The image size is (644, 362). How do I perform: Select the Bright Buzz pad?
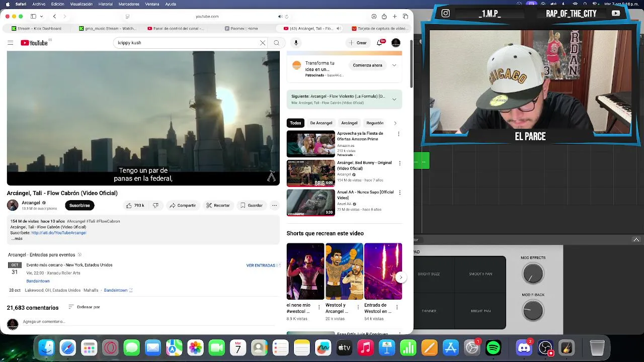(x=429, y=274)
